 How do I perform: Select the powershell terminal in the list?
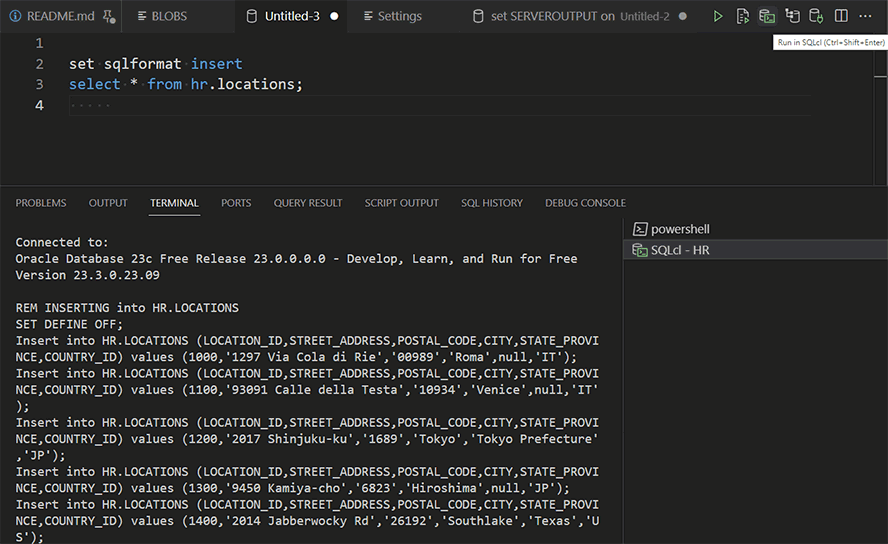click(x=680, y=229)
